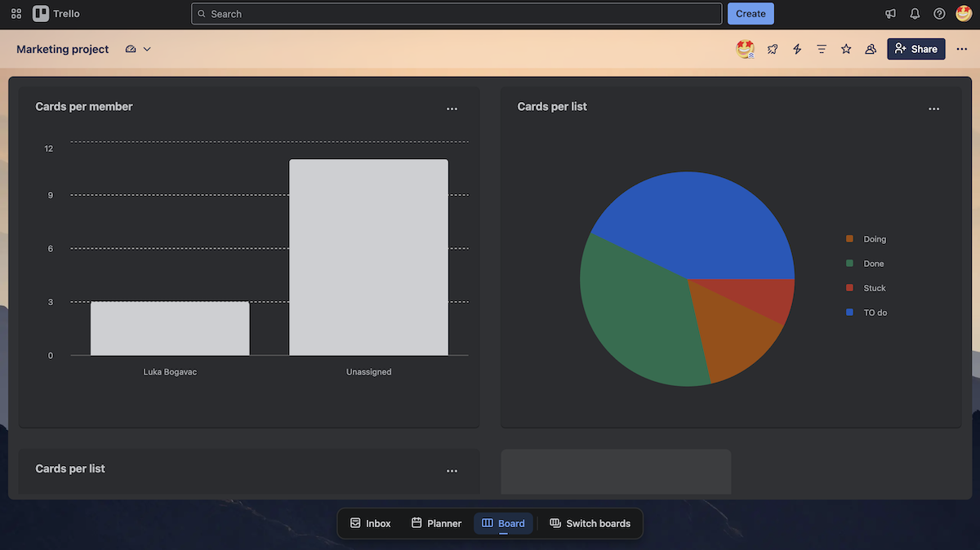
Task: Expand the Marketing project board chevron
Action: [x=148, y=49]
